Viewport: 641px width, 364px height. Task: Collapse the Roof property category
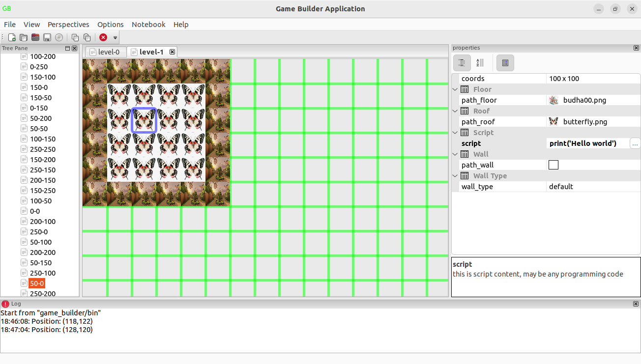[455, 111]
